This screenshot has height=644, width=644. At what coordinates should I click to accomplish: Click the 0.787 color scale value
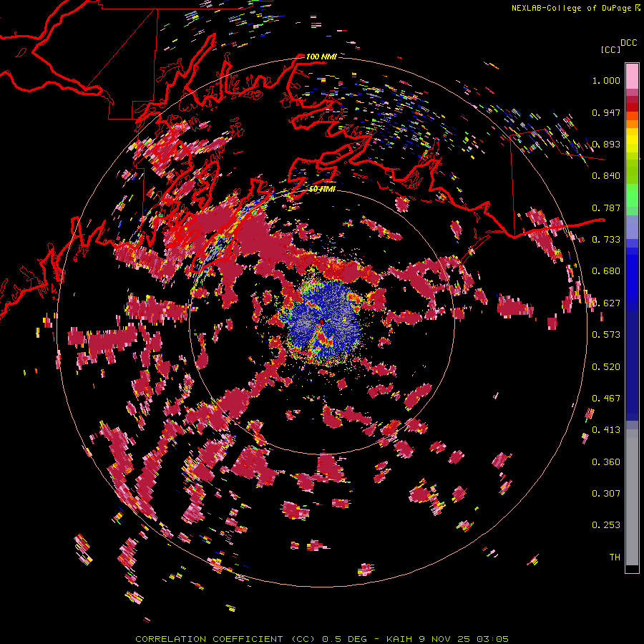(x=606, y=208)
